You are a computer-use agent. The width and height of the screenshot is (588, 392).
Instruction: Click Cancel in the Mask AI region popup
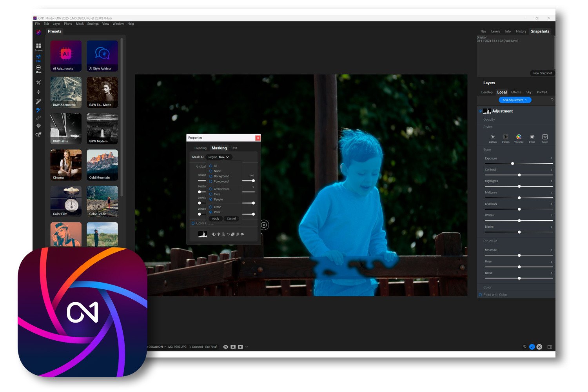click(231, 219)
